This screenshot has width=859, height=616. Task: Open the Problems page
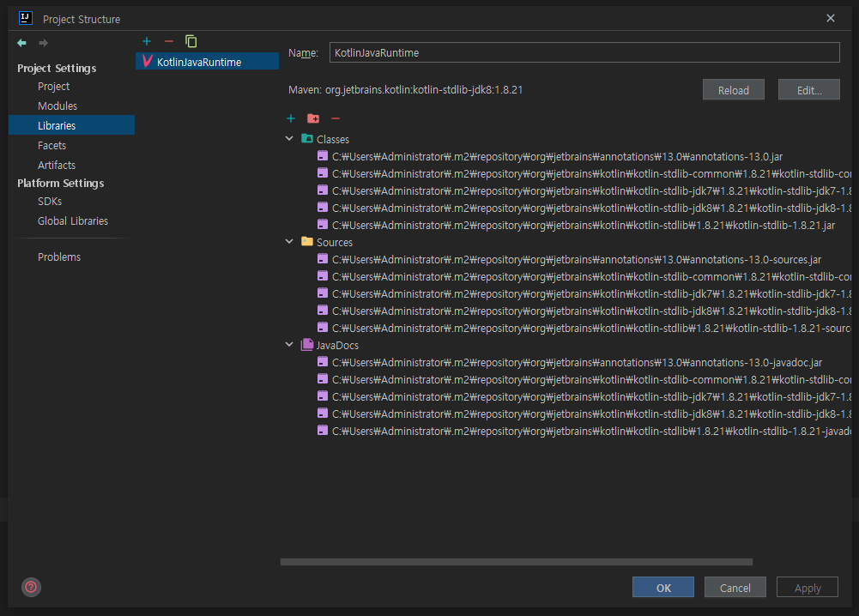[59, 257]
